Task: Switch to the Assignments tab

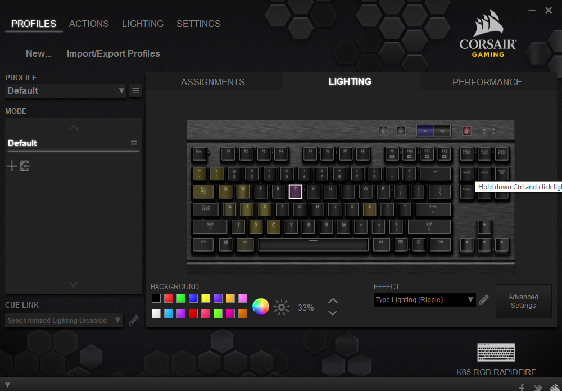Action: pyautogui.click(x=212, y=82)
